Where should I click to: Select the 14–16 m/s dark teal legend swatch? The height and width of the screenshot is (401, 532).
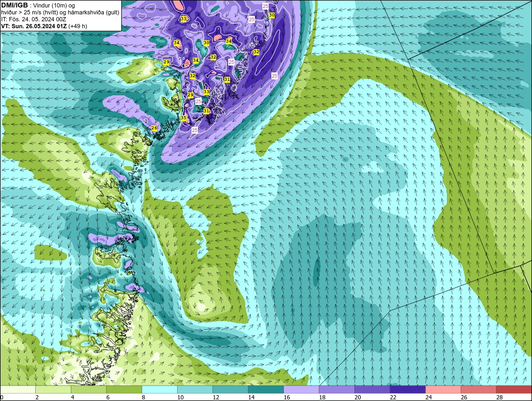pyautogui.click(x=266, y=389)
